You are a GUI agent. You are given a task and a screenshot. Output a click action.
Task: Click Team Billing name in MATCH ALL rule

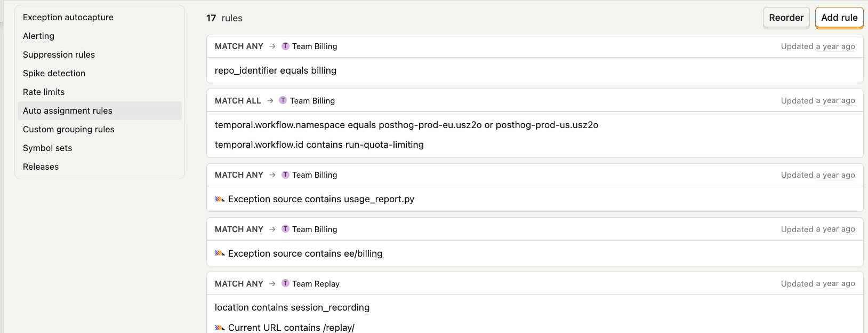(312, 100)
